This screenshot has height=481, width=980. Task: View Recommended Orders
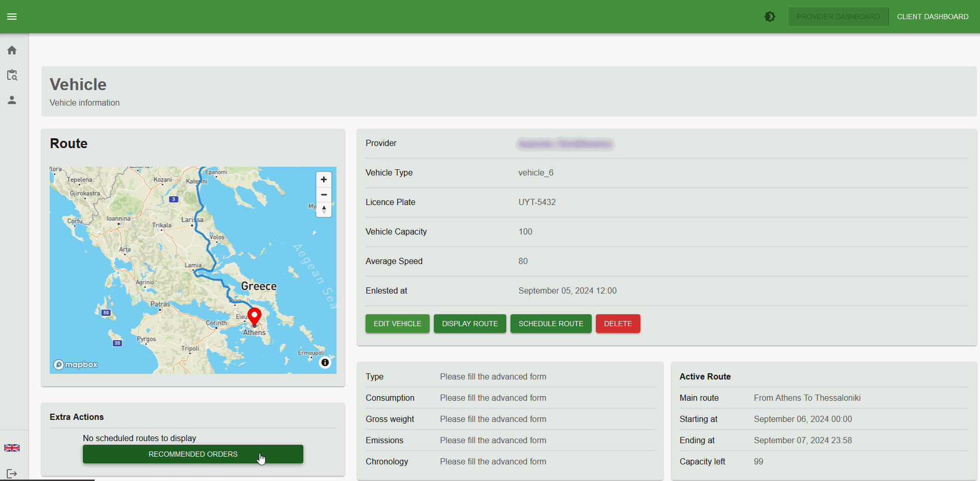[x=193, y=454]
